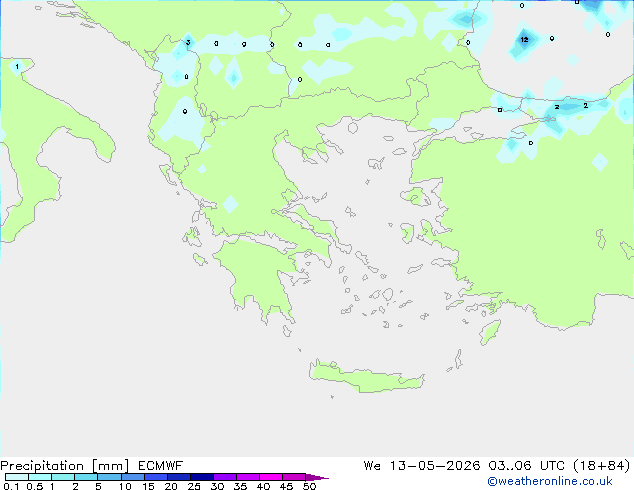The height and width of the screenshot is (490, 634).
Task: Click the lightest legend swatch starting at 0.1
Action: 17,477
